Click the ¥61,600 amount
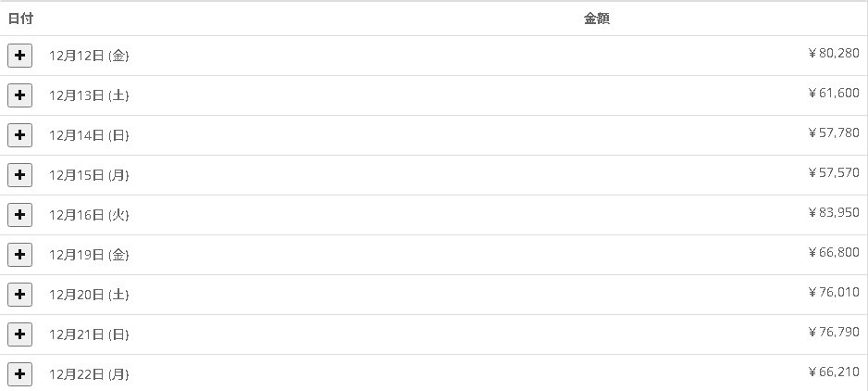Viewport: 868px width, 391px height. (833, 94)
